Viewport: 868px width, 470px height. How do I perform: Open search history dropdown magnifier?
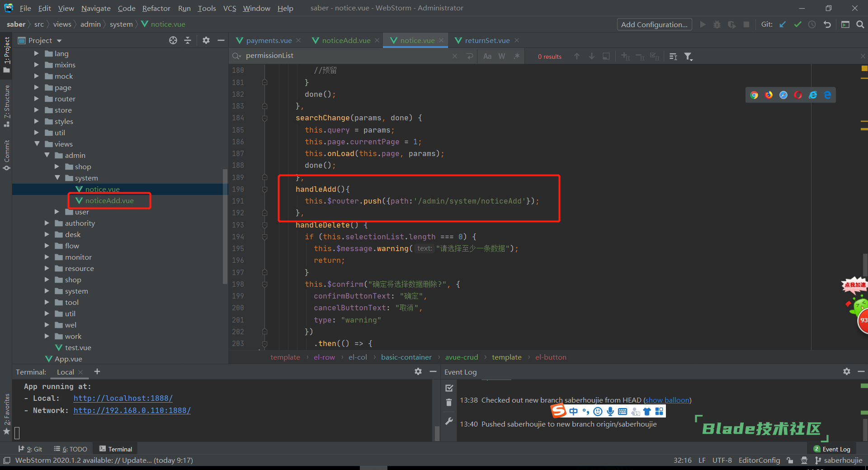coord(236,56)
